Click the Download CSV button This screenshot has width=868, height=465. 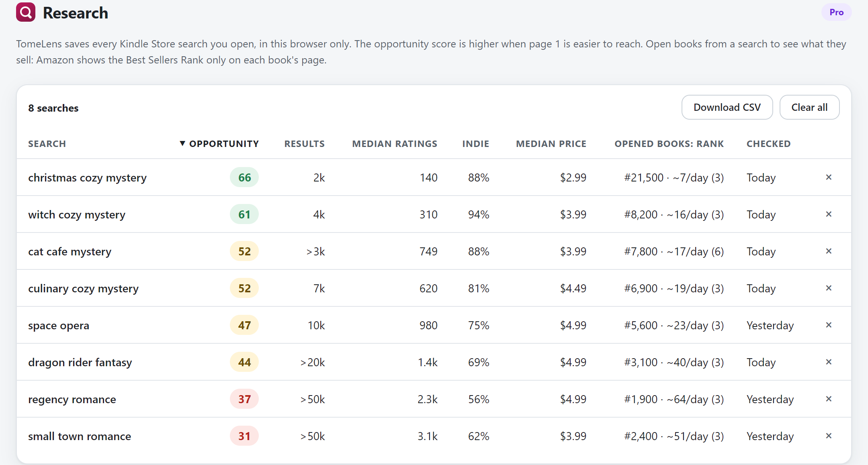pos(727,107)
